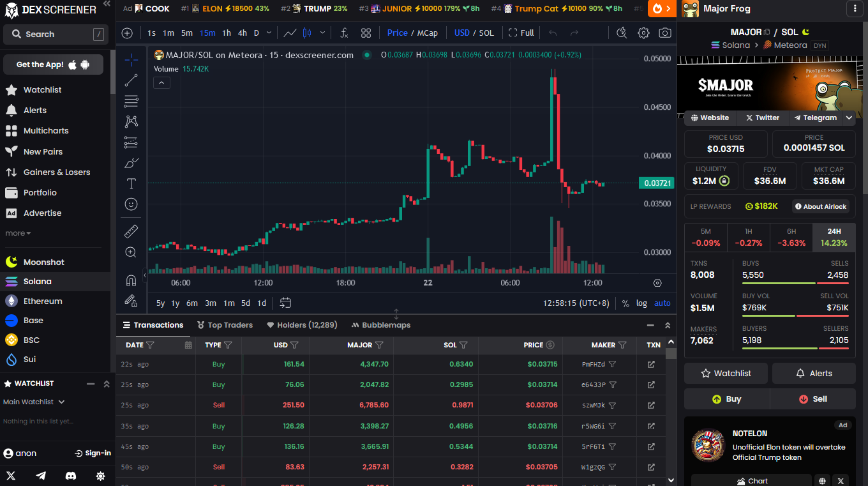Click the green Buy button
The image size is (868, 486).
click(x=727, y=399)
